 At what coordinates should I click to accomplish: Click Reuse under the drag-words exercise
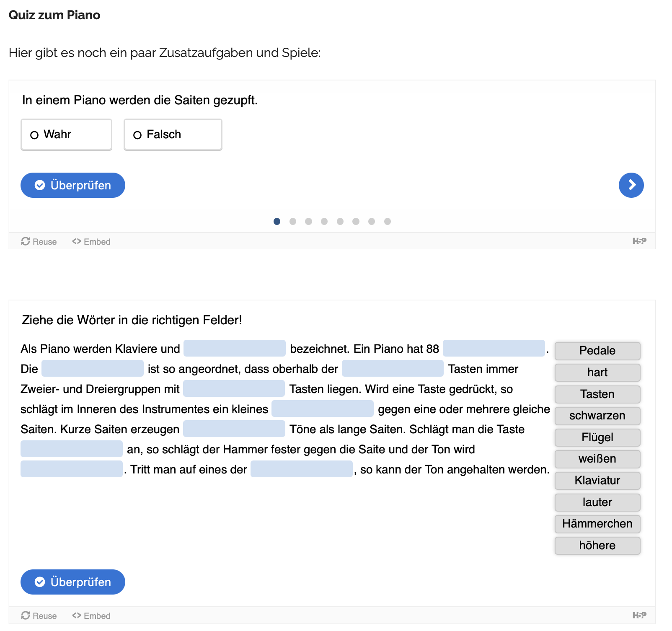point(39,615)
